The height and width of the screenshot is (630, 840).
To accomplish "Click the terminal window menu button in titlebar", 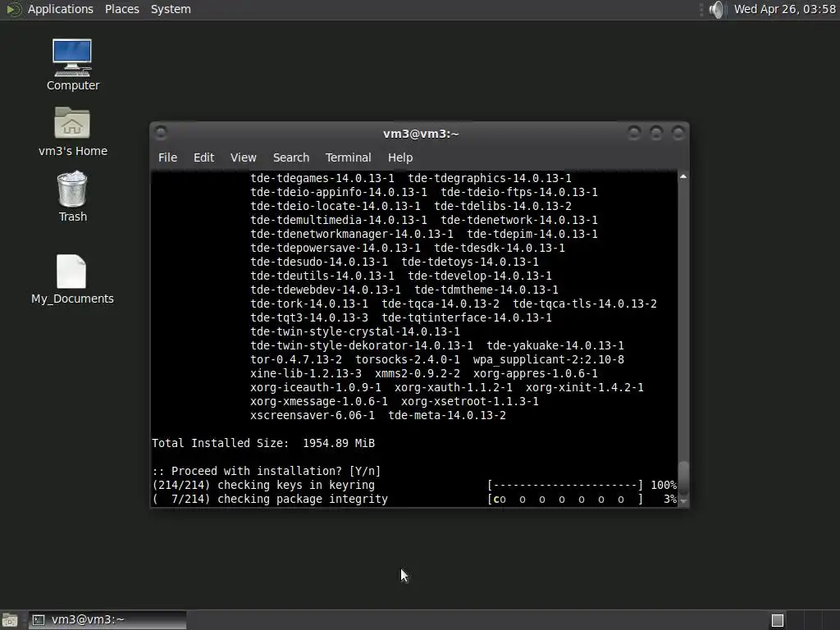I will (161, 133).
